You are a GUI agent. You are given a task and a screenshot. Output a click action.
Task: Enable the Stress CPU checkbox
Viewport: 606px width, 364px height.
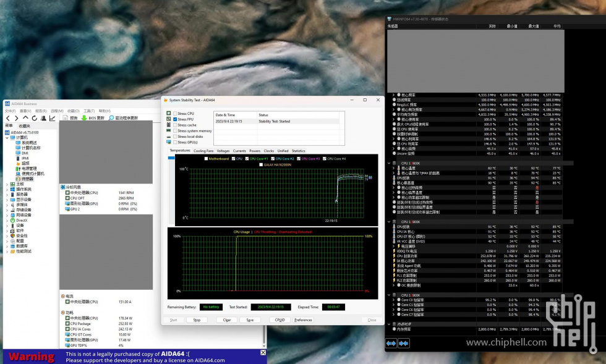[x=175, y=114]
